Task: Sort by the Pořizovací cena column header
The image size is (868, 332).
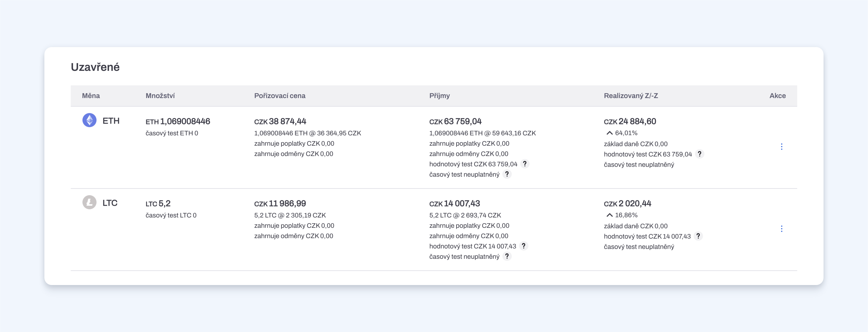Action: pos(280,96)
